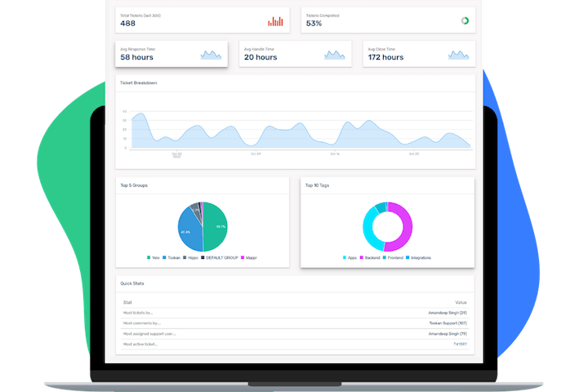
Task: Click the Top 5 Groups pie chart
Action: pos(202,226)
